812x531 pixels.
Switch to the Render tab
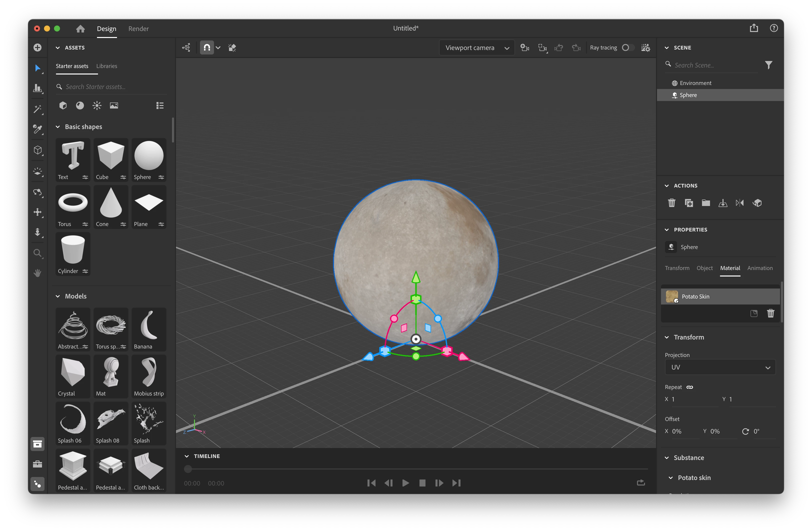point(138,29)
